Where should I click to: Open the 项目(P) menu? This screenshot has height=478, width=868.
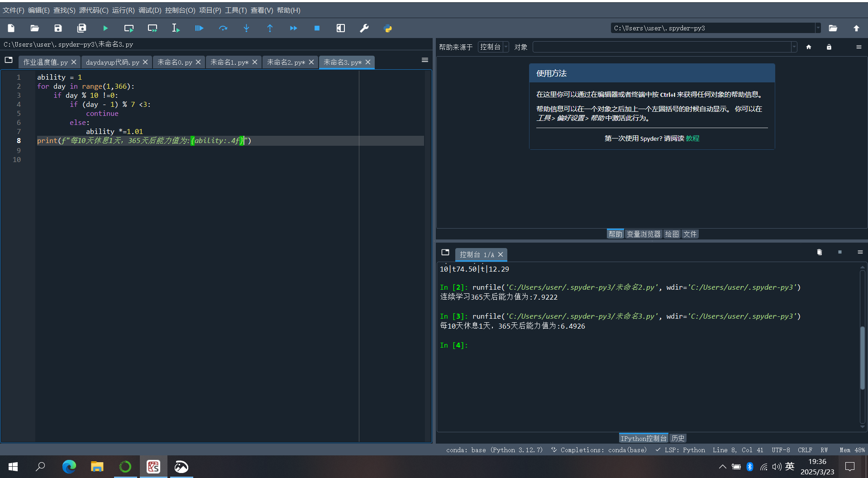click(210, 10)
